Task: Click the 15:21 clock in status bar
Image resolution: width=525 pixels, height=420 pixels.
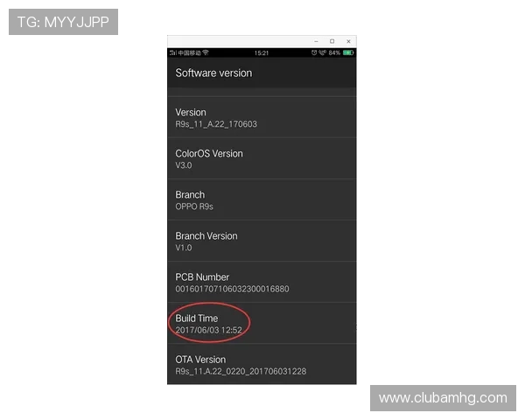Action: (x=262, y=52)
